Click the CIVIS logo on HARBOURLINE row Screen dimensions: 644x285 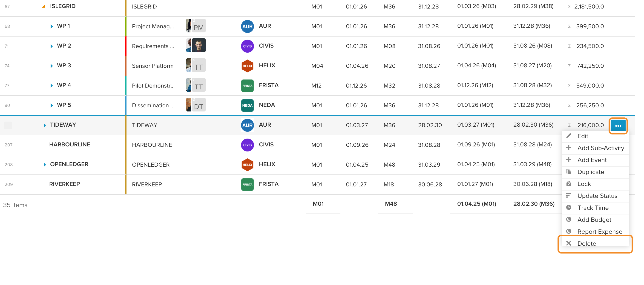(247, 145)
